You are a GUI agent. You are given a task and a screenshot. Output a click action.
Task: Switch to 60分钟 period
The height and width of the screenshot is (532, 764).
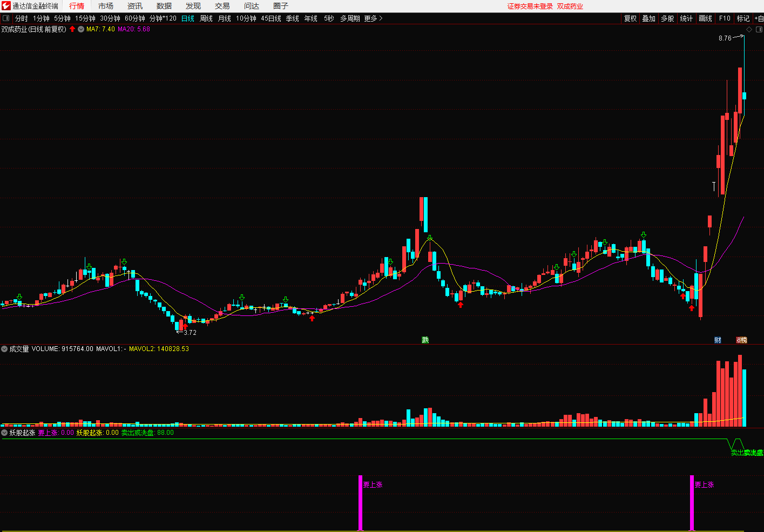[135, 18]
